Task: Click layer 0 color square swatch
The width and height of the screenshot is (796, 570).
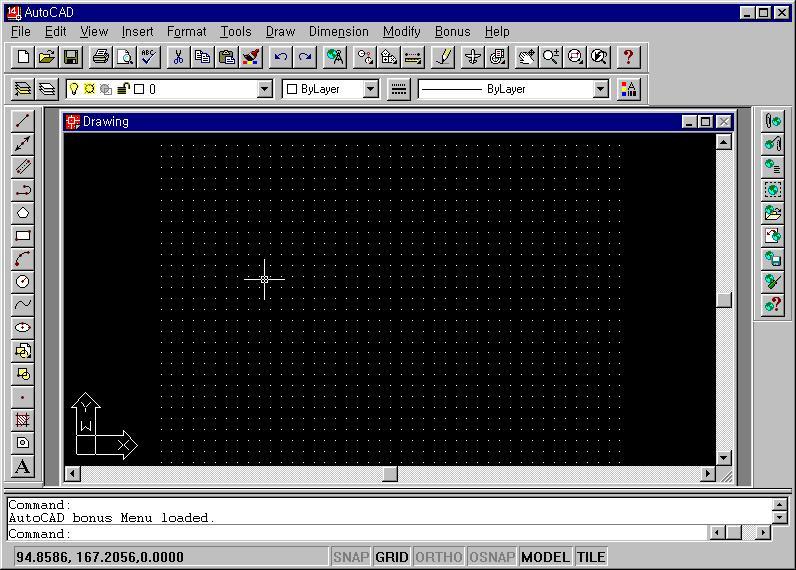Action: click(x=139, y=89)
